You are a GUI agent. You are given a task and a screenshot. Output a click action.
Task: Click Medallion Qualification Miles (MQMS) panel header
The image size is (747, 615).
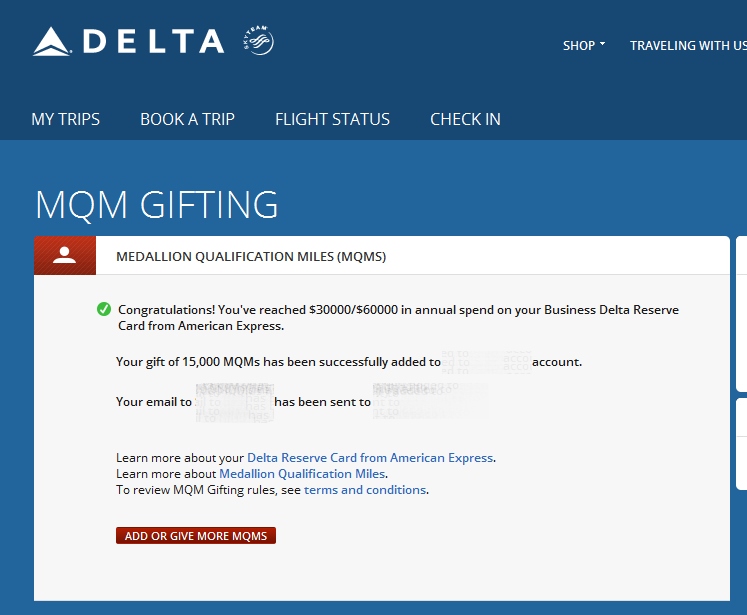coord(251,257)
